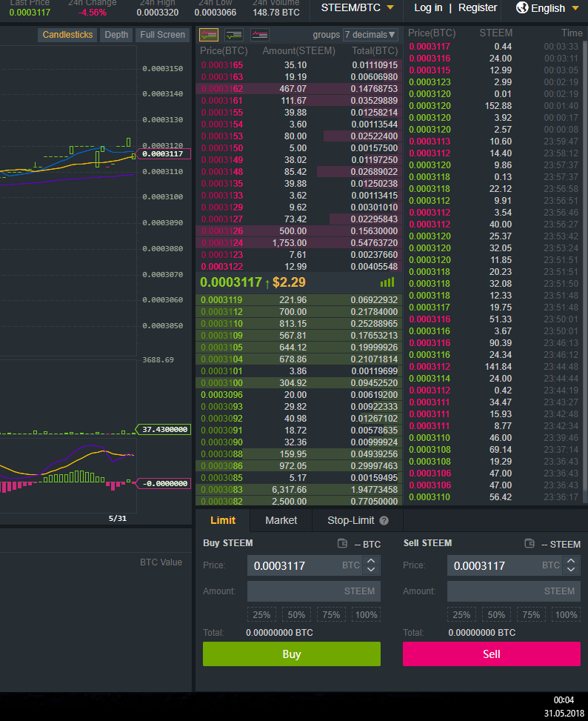Set buy amount to 100%
The width and height of the screenshot is (588, 721).
[x=366, y=615]
